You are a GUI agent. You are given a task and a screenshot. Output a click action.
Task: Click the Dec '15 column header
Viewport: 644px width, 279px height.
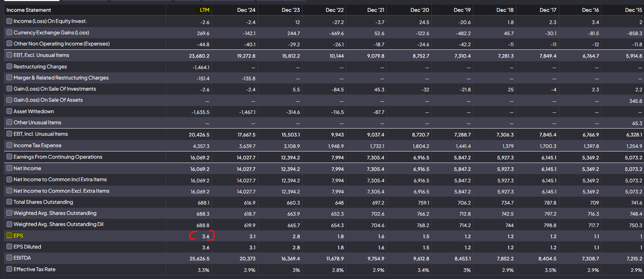633,10
